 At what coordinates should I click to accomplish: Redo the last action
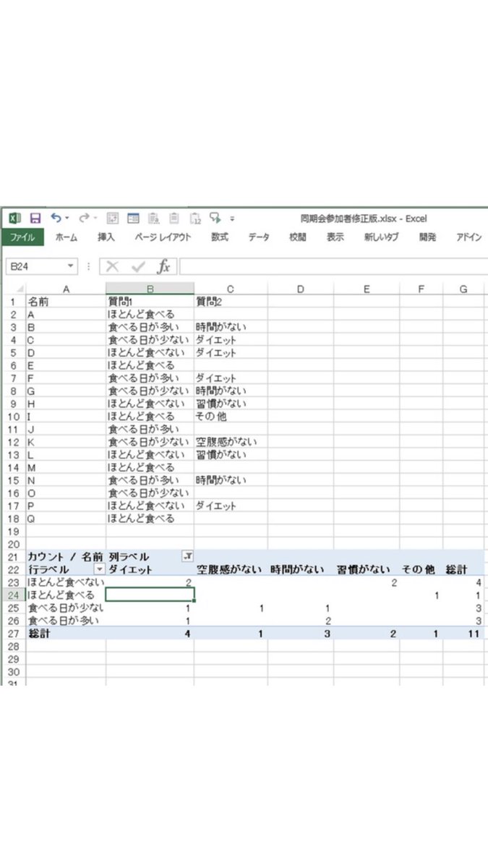84,218
